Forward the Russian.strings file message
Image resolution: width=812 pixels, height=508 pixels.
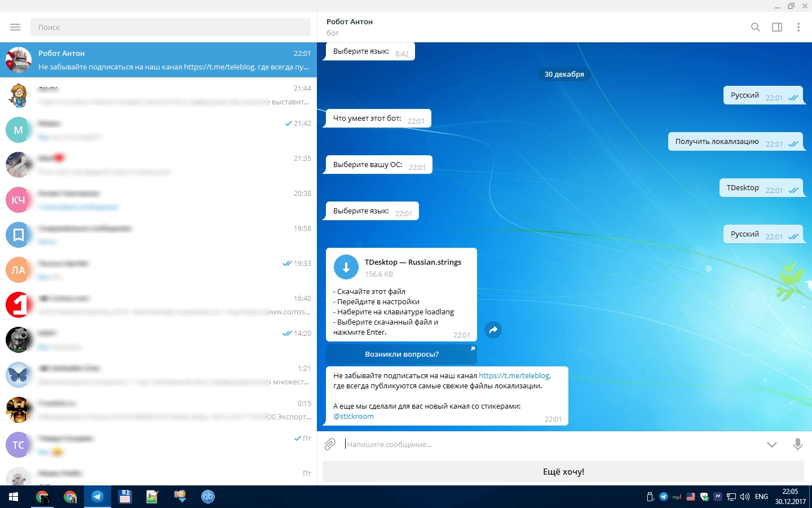click(x=493, y=330)
